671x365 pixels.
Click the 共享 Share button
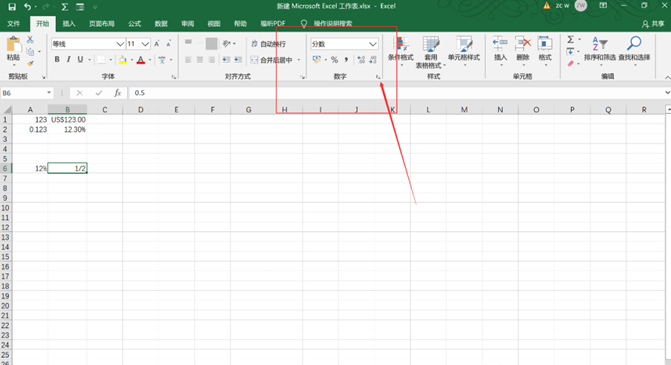(x=653, y=24)
